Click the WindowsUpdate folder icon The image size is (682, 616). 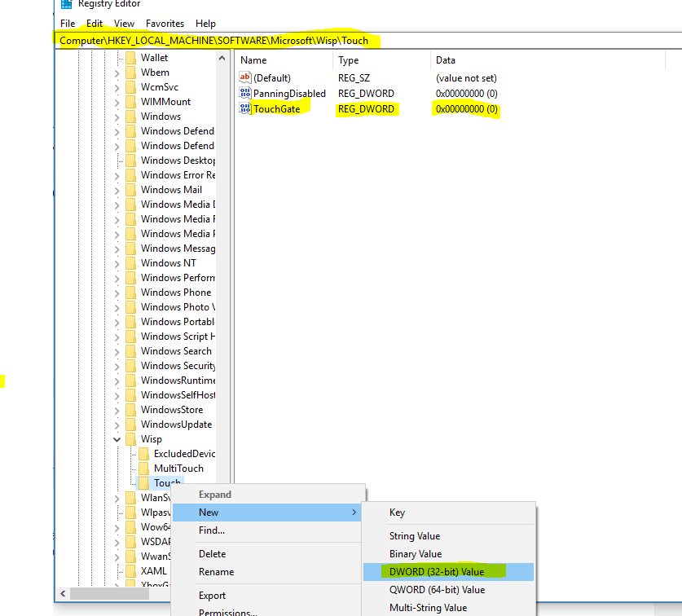point(130,425)
